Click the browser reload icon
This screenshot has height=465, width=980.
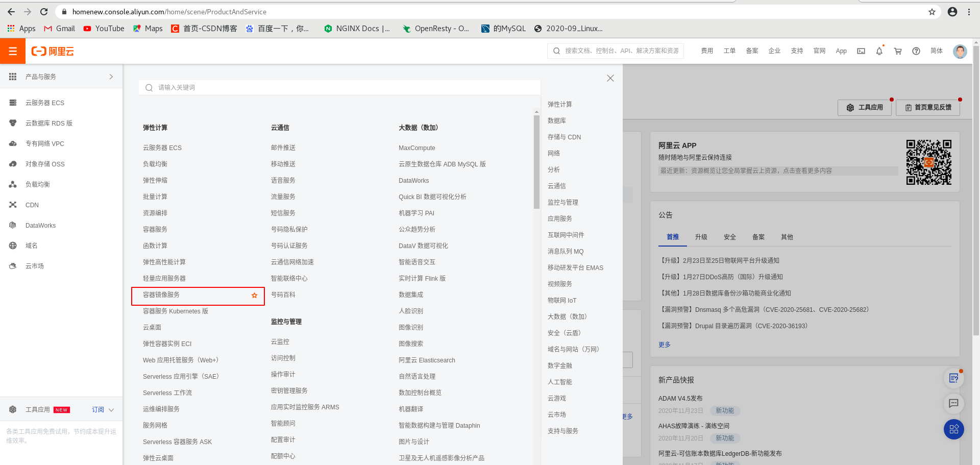point(44,12)
